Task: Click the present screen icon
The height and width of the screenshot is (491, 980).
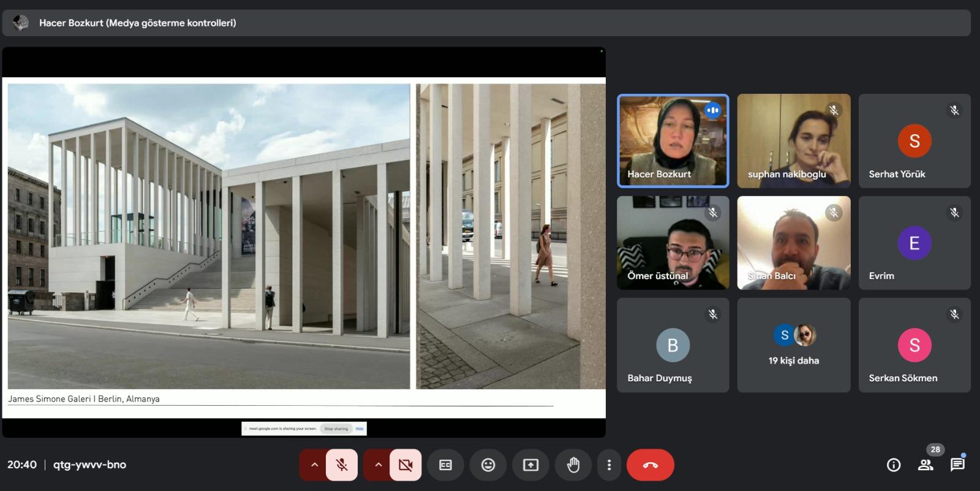Action: 530,465
